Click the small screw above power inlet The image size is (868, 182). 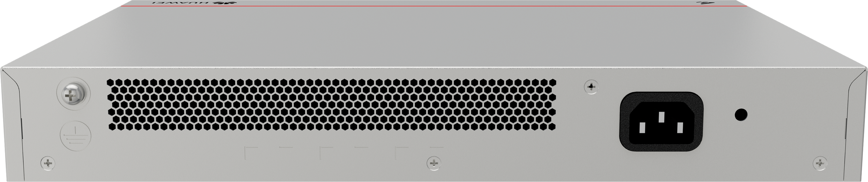591,87
